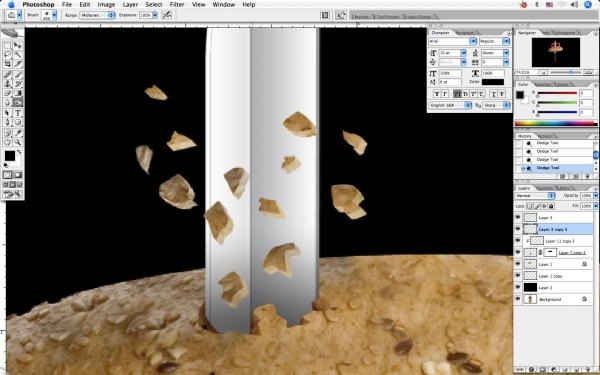Select the Clone Stamp tool

point(7,84)
